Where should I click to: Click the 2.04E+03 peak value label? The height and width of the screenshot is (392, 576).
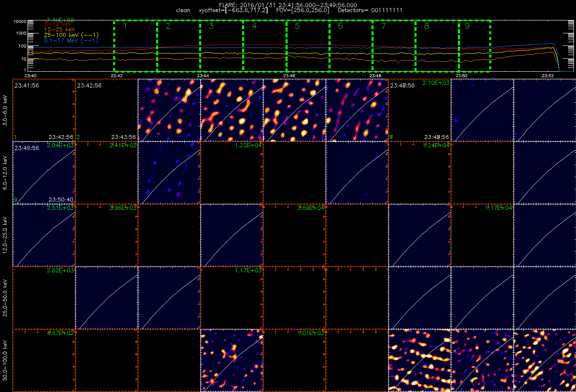pos(61,146)
